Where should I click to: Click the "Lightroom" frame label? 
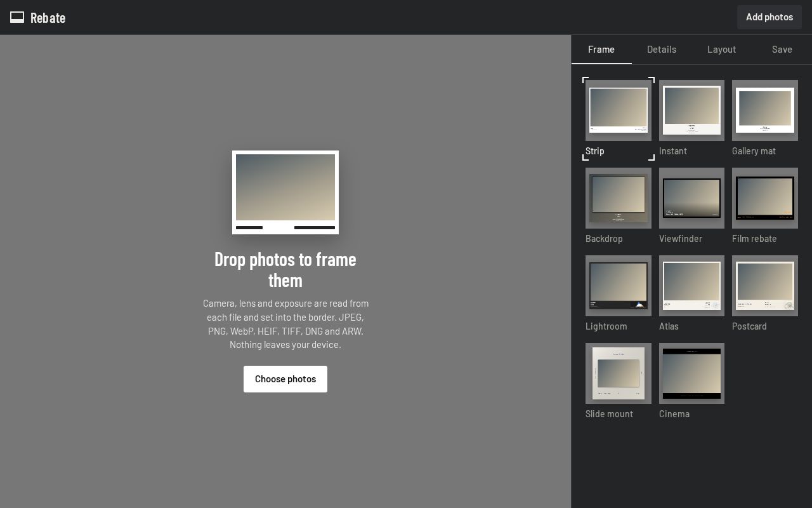click(x=606, y=326)
